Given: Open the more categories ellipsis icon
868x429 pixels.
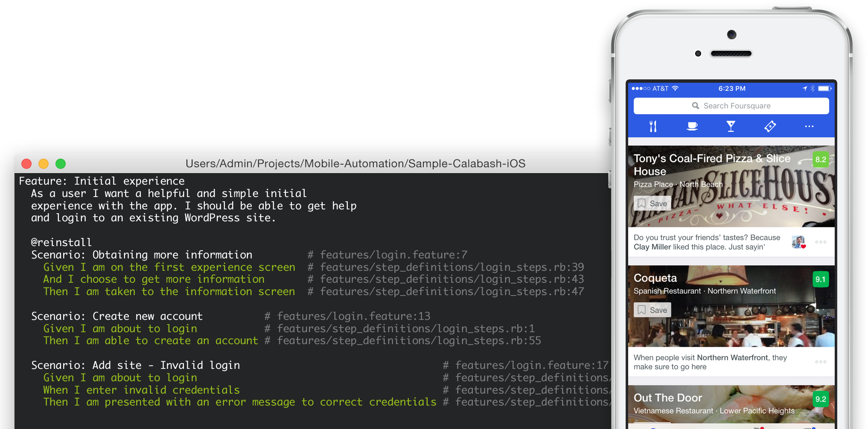Looking at the screenshot, I should pyautogui.click(x=809, y=126).
